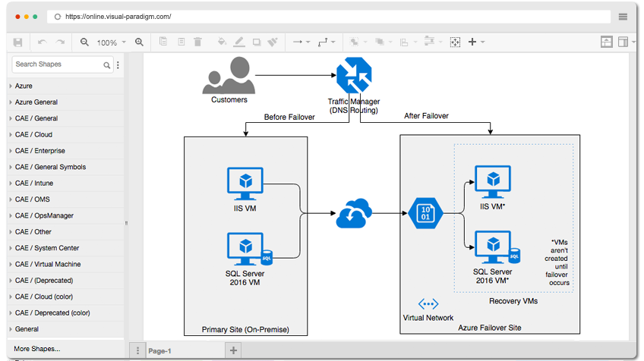Viewport: 644px width, 361px height.
Task: Click the Distribute shapes icon
Action: click(x=429, y=42)
